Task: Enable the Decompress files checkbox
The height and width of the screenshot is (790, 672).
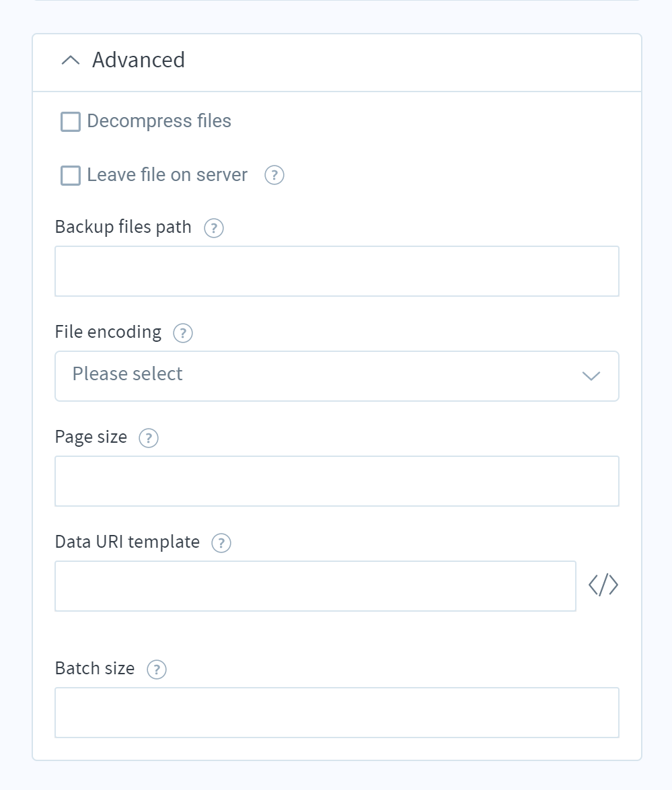Action: point(71,122)
